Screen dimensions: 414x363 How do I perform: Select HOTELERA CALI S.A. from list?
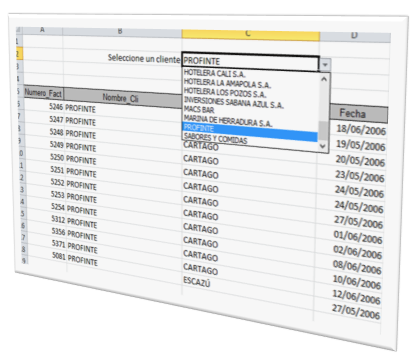pyautogui.click(x=214, y=73)
